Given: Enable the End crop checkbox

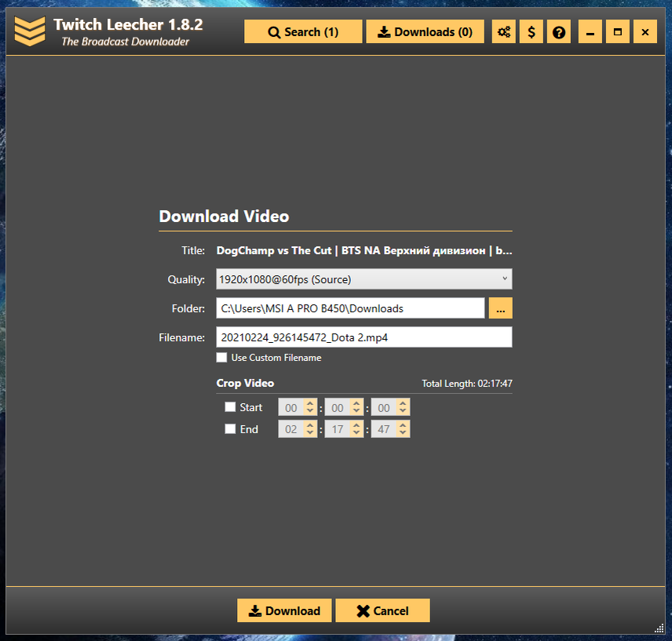Looking at the screenshot, I should click(x=230, y=428).
